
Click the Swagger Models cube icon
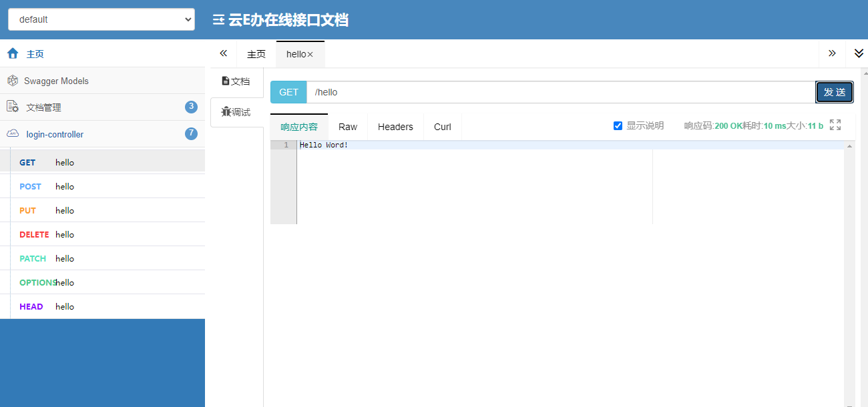pos(12,81)
